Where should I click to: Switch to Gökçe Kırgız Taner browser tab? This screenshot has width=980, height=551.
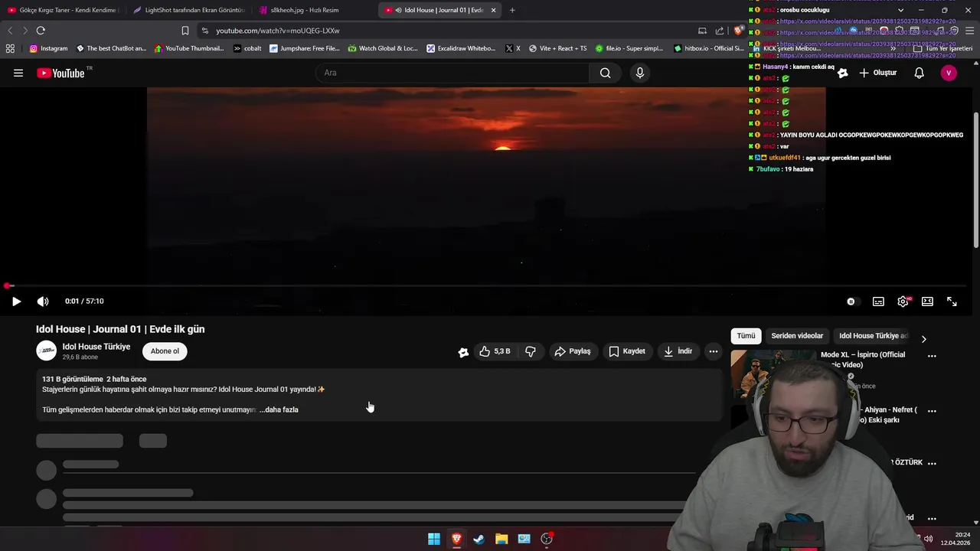(x=63, y=10)
